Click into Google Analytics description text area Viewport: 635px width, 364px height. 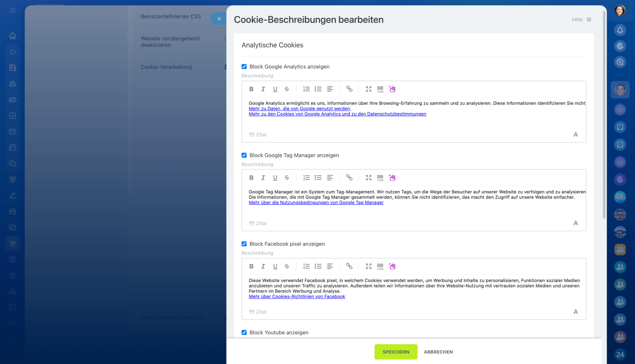pos(414,113)
